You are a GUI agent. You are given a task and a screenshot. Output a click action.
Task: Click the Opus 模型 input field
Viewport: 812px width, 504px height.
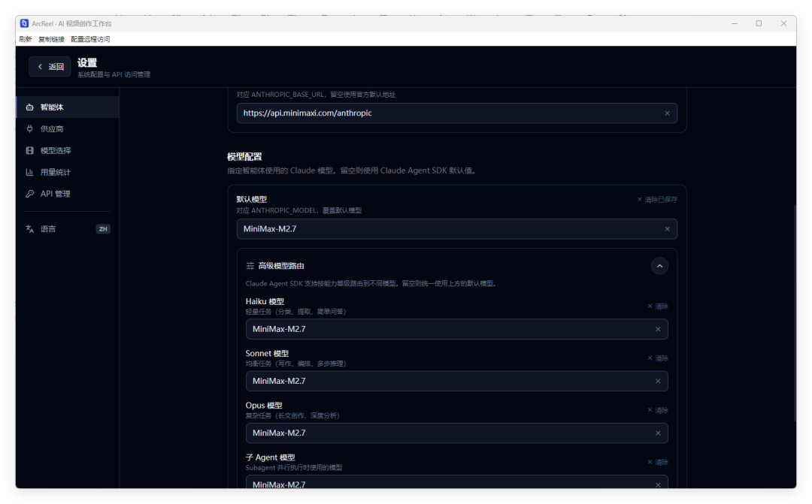point(457,433)
